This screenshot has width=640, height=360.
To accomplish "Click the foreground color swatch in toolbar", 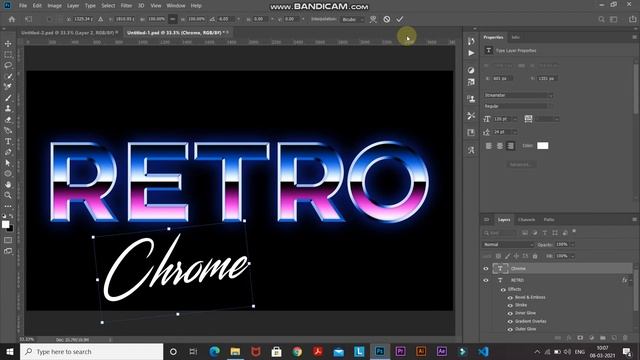I will (x=5, y=224).
